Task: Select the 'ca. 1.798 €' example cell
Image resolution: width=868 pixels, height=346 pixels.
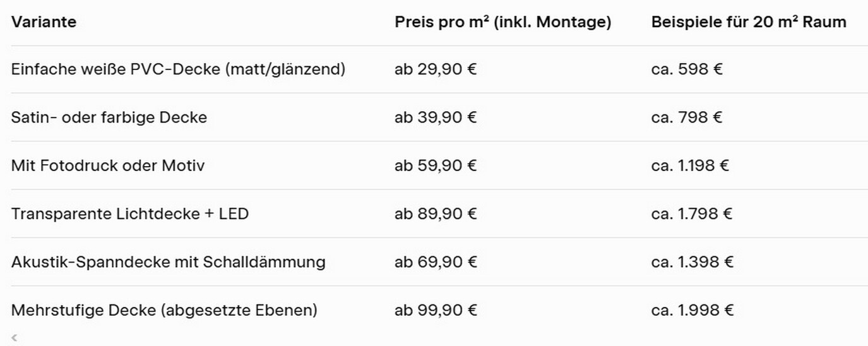Action: [692, 214]
